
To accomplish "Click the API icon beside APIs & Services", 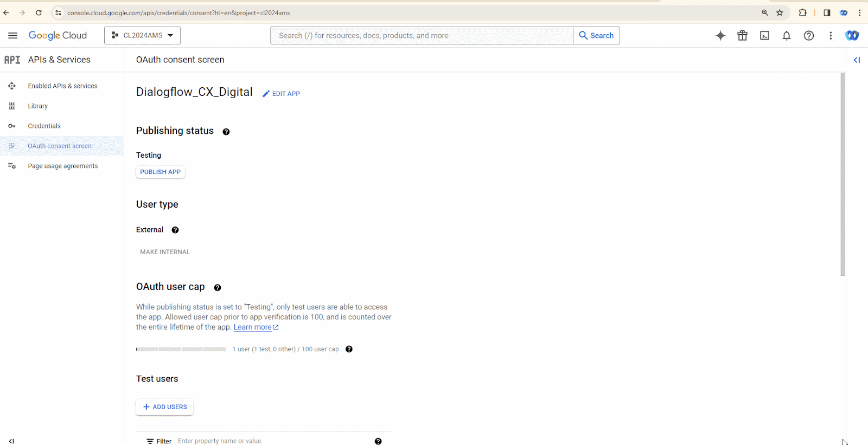I will pyautogui.click(x=12, y=60).
